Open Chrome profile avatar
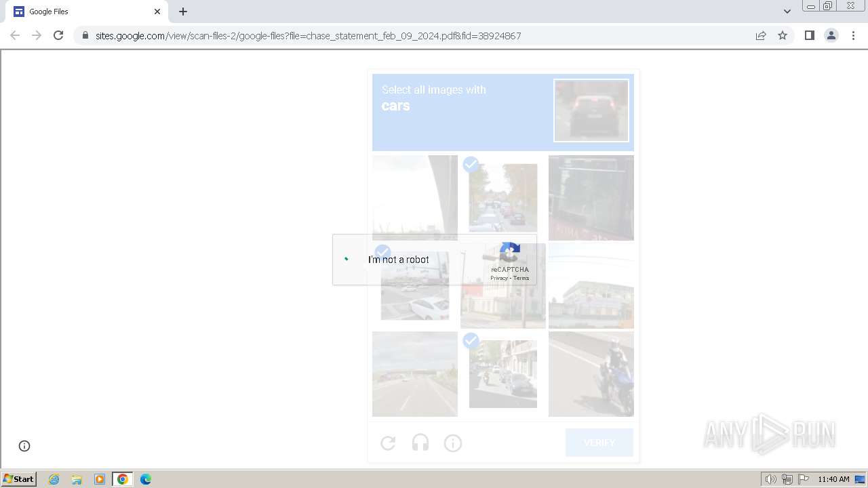This screenshot has height=488, width=868. click(831, 35)
